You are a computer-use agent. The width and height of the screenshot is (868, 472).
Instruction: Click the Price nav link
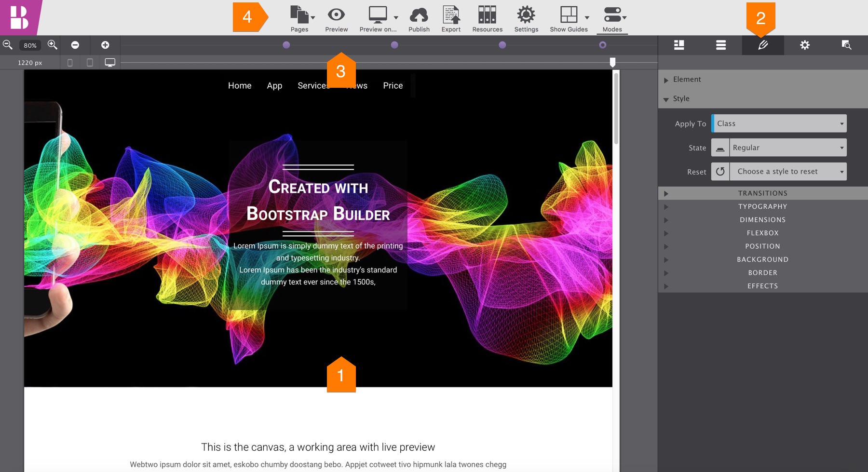click(393, 86)
